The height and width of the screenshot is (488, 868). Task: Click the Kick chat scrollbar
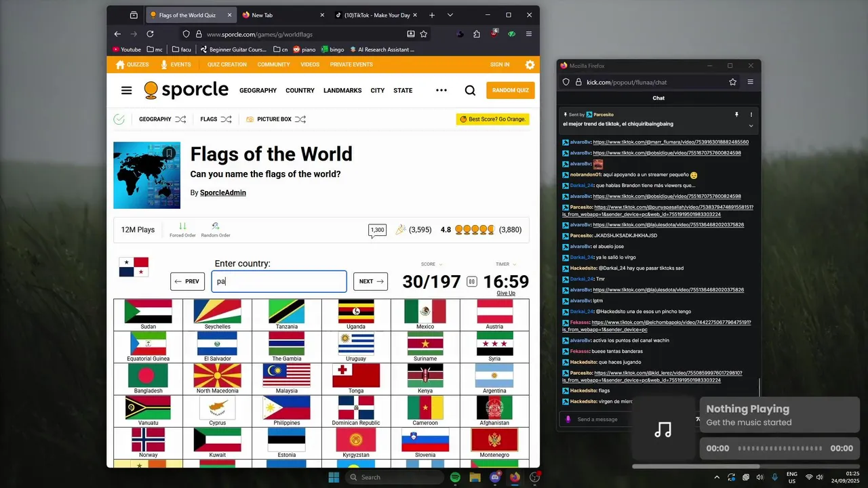coord(759,387)
